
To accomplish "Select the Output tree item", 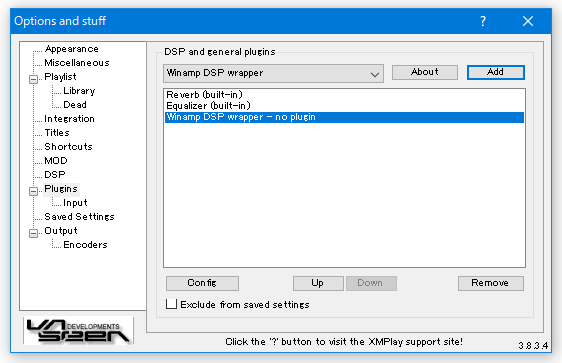I will pos(61,231).
